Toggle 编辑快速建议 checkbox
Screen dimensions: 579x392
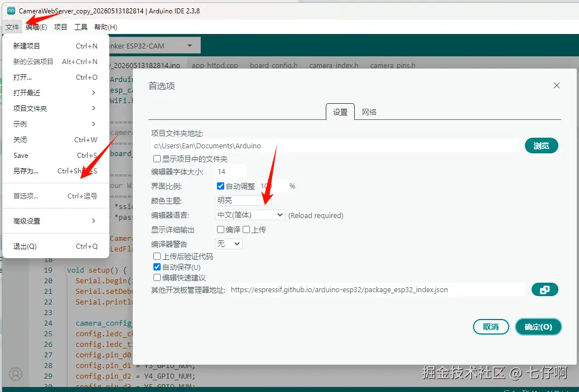click(x=157, y=277)
